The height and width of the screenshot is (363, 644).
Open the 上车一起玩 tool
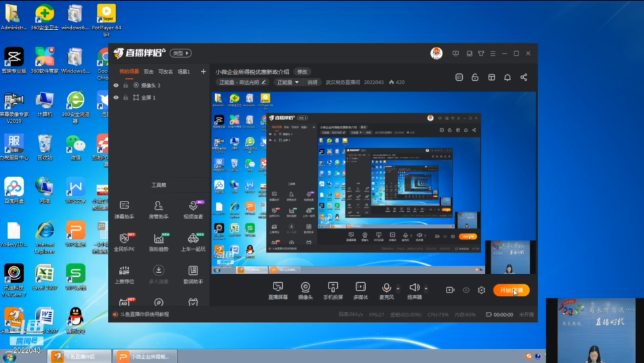coord(193,242)
